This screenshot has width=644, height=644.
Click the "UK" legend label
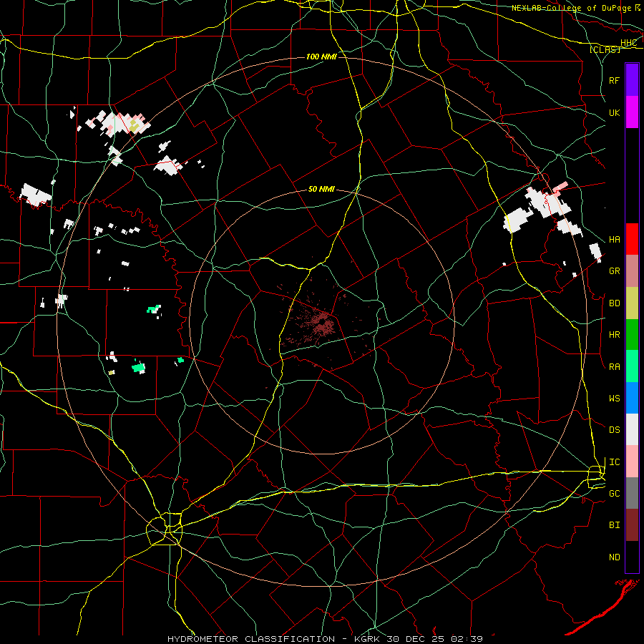pos(614,113)
